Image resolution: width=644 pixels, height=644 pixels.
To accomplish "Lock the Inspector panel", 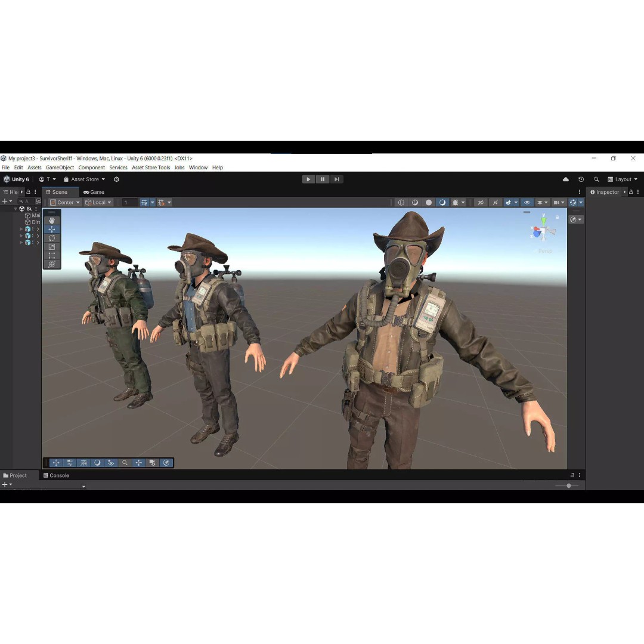I will (631, 192).
